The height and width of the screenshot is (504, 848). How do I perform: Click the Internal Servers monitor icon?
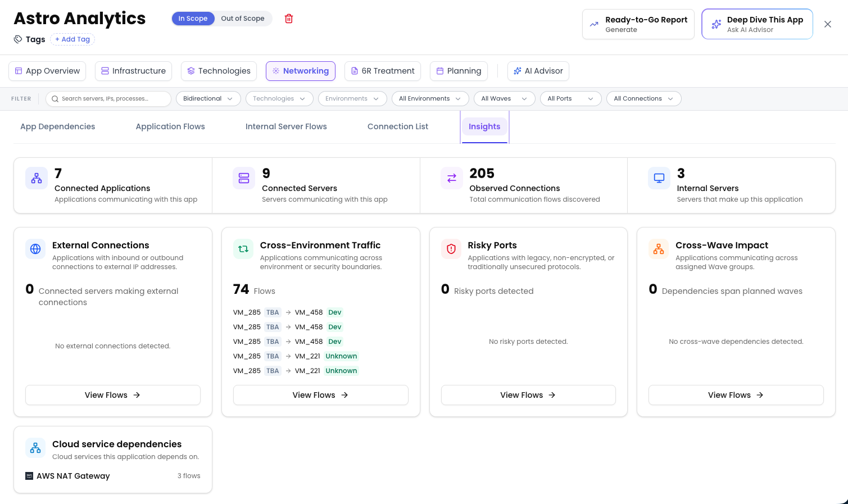pos(659,178)
